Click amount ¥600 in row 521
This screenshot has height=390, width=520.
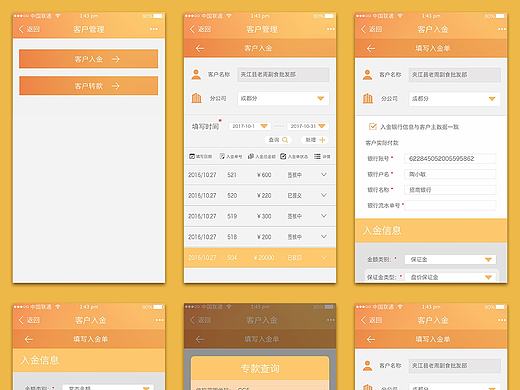[x=264, y=175]
